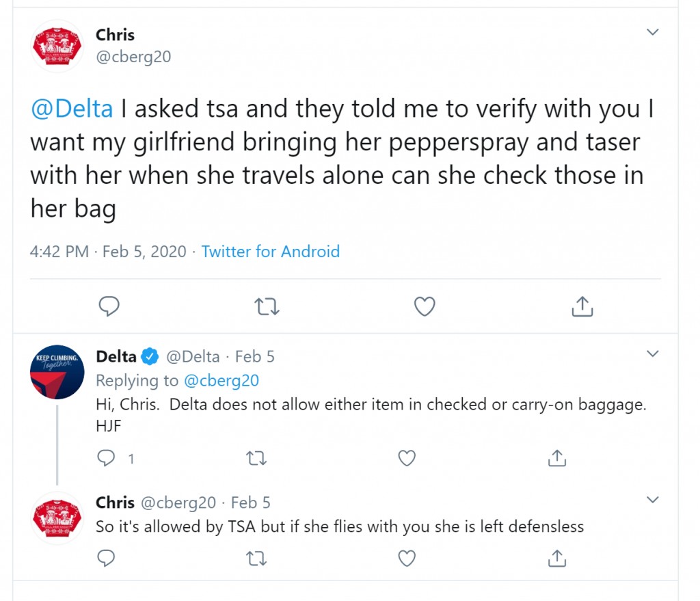Retweet Chris's main tweet about pepperspray
The image size is (700, 601).
coord(267,307)
